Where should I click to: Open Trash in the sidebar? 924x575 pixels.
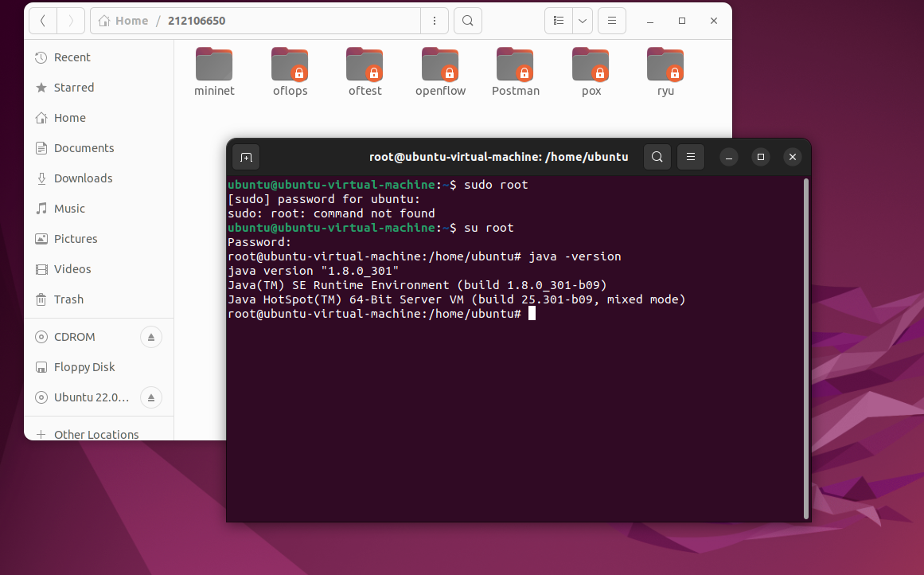pos(99,299)
